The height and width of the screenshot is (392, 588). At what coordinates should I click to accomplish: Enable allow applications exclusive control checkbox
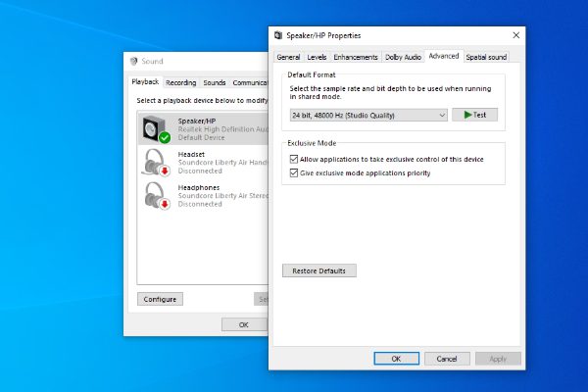pos(294,159)
